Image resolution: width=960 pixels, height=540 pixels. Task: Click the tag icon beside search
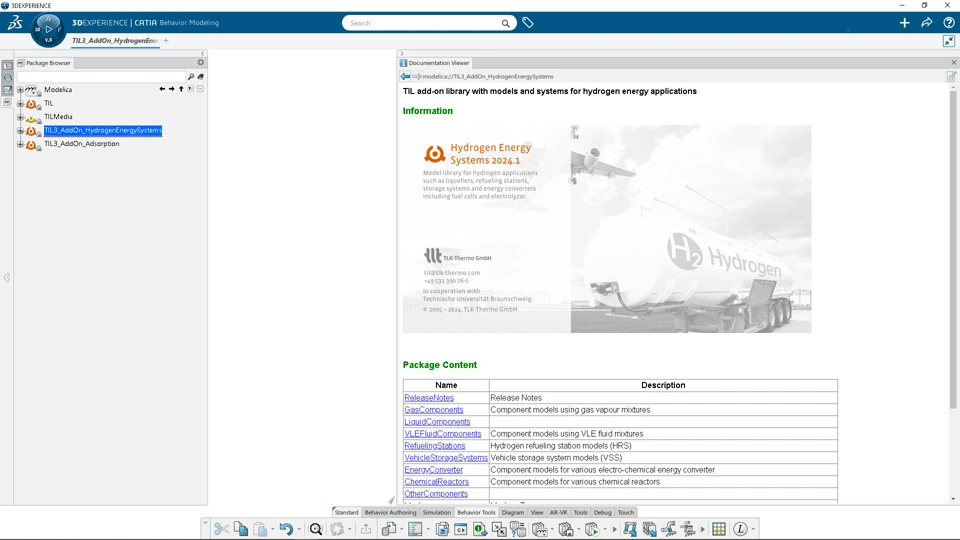point(528,23)
